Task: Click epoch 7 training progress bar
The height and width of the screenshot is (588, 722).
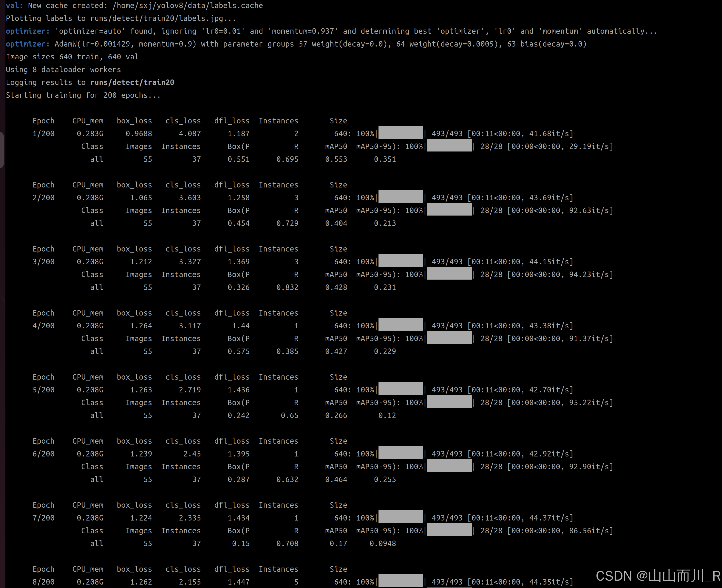Action: click(400, 517)
